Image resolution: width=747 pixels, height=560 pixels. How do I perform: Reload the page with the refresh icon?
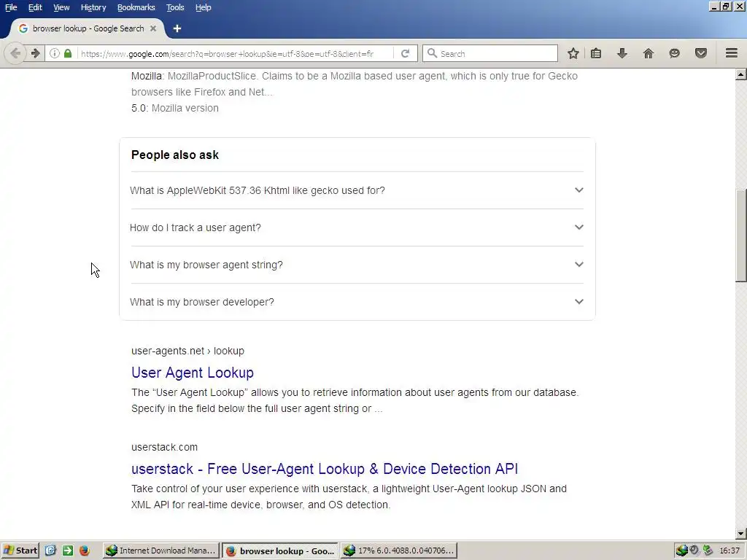click(x=406, y=53)
